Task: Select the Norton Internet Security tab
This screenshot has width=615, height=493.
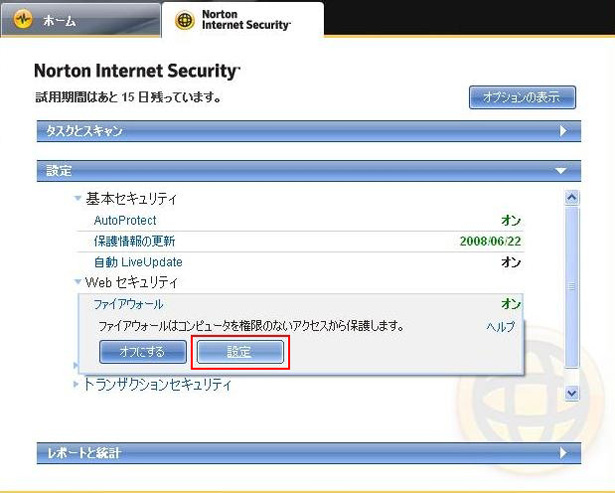Action: click(x=243, y=20)
